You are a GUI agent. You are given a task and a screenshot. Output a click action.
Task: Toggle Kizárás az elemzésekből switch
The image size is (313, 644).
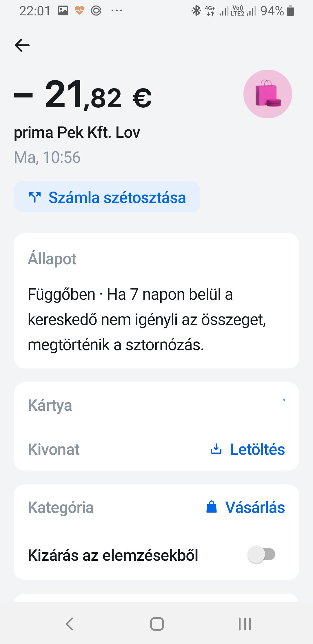[261, 554]
